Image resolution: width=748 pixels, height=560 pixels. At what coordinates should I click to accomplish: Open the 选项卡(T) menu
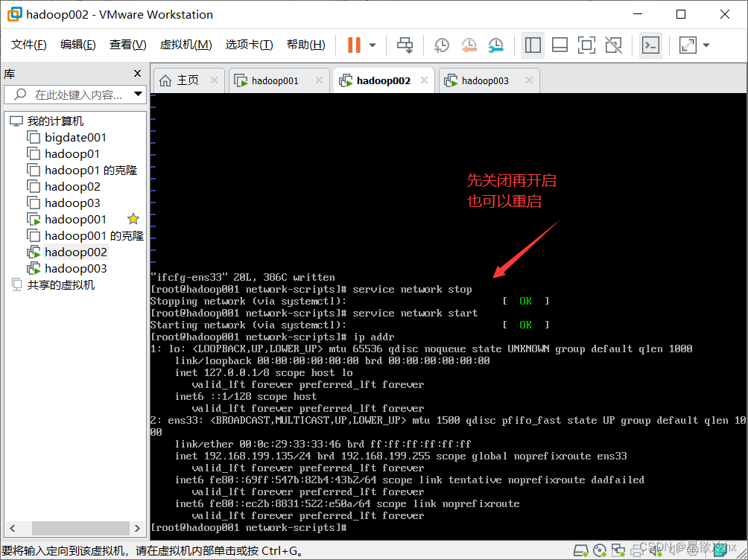tap(249, 45)
